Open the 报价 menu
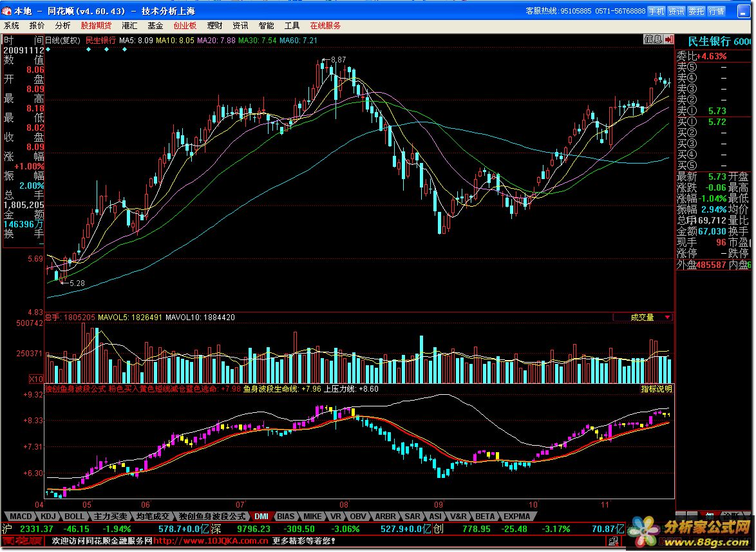Viewport: 756px width, 552px height. (37, 26)
